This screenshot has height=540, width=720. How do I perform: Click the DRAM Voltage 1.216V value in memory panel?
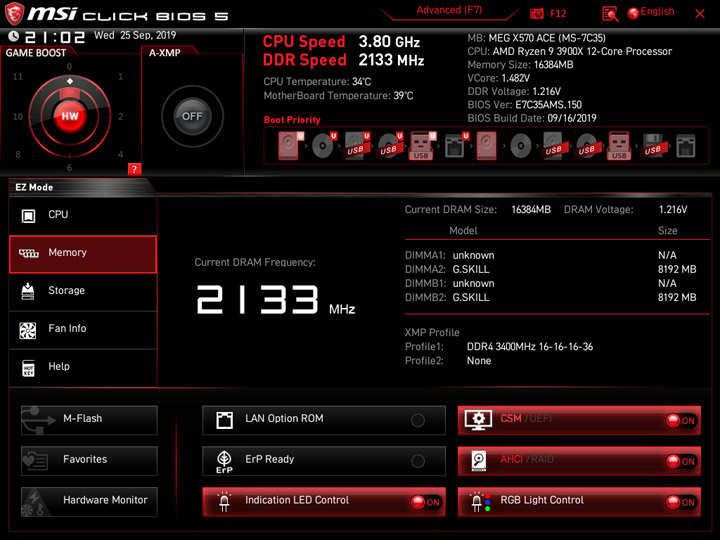coord(673,210)
